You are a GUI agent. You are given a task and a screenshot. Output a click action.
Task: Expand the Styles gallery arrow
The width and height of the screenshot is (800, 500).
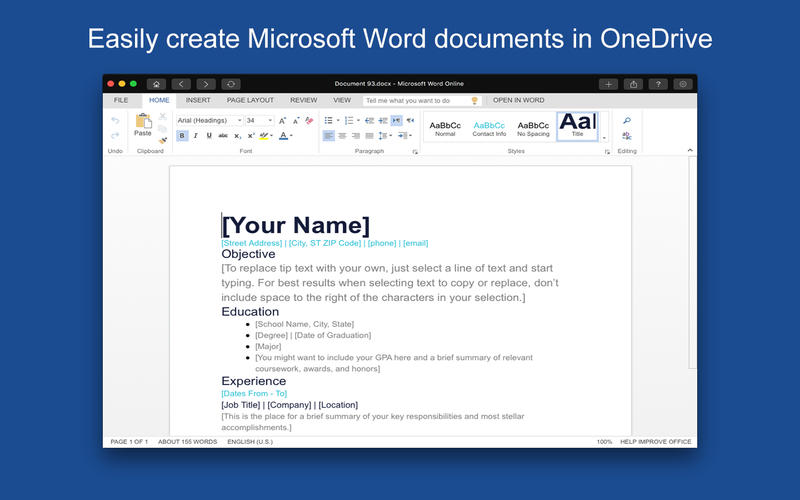click(x=604, y=138)
